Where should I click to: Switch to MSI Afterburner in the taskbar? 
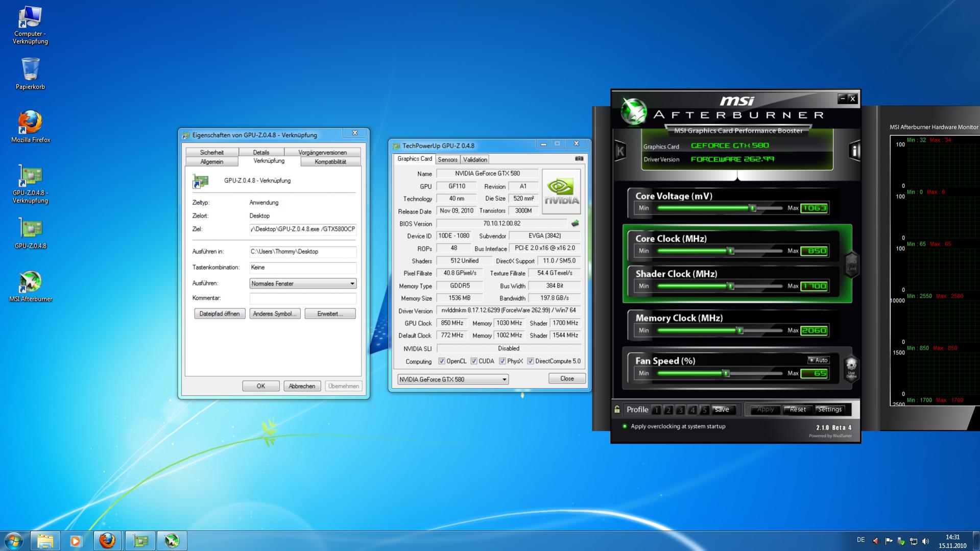tap(172, 541)
